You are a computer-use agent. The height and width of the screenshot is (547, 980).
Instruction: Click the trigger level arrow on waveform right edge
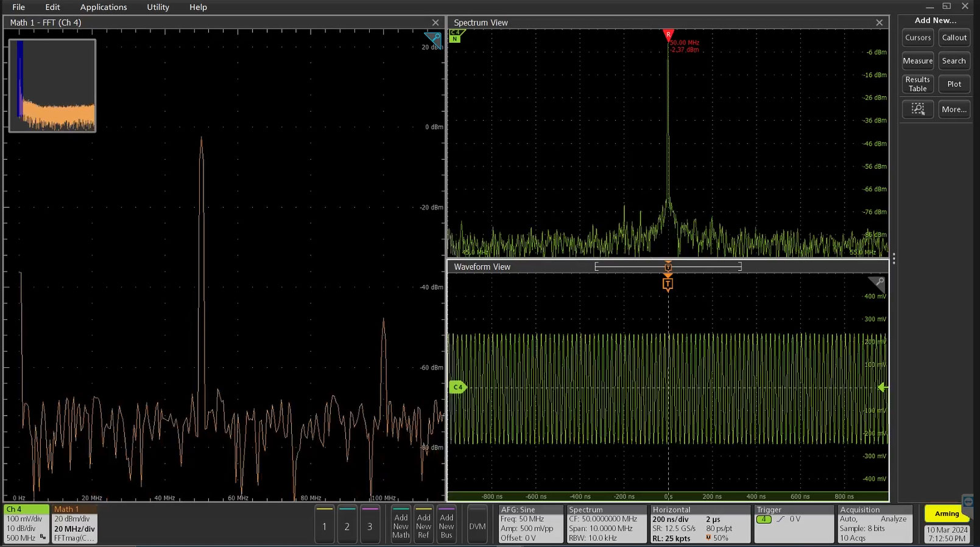coord(883,387)
